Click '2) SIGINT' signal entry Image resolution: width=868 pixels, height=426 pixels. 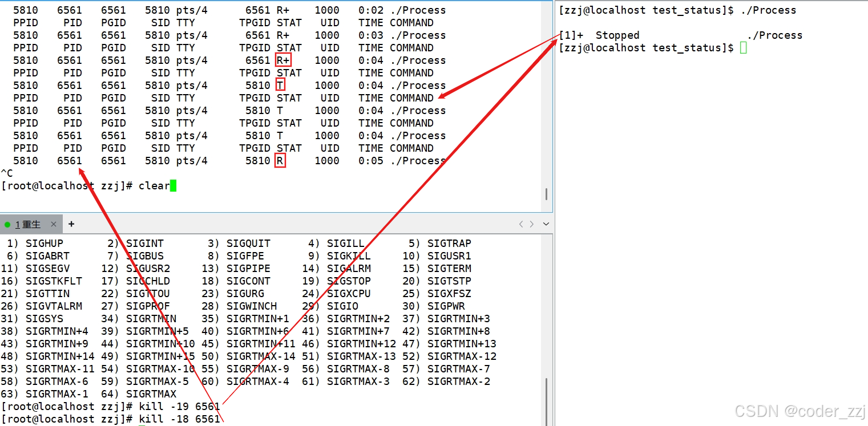[x=135, y=244]
